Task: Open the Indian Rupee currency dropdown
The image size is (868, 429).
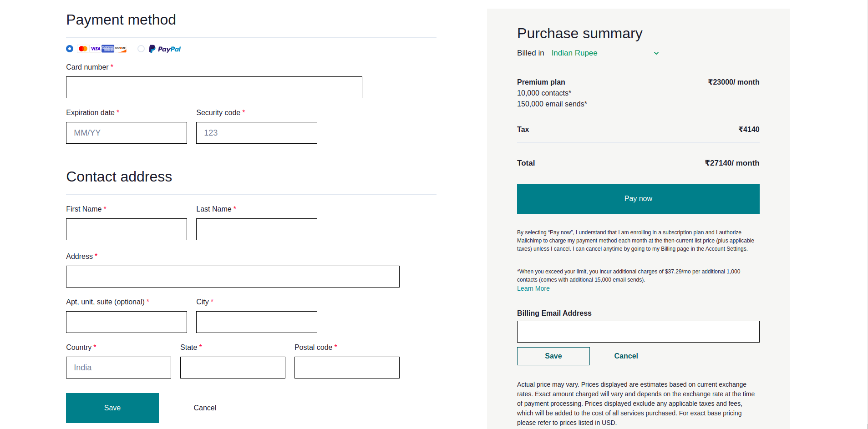Action: pyautogui.click(x=605, y=53)
